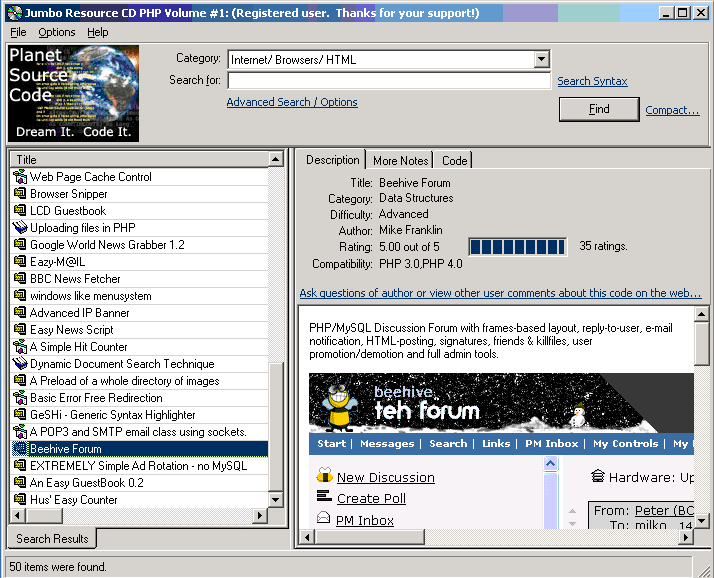Click the beehive teh forum banner image
The image size is (714, 578).
501,403
